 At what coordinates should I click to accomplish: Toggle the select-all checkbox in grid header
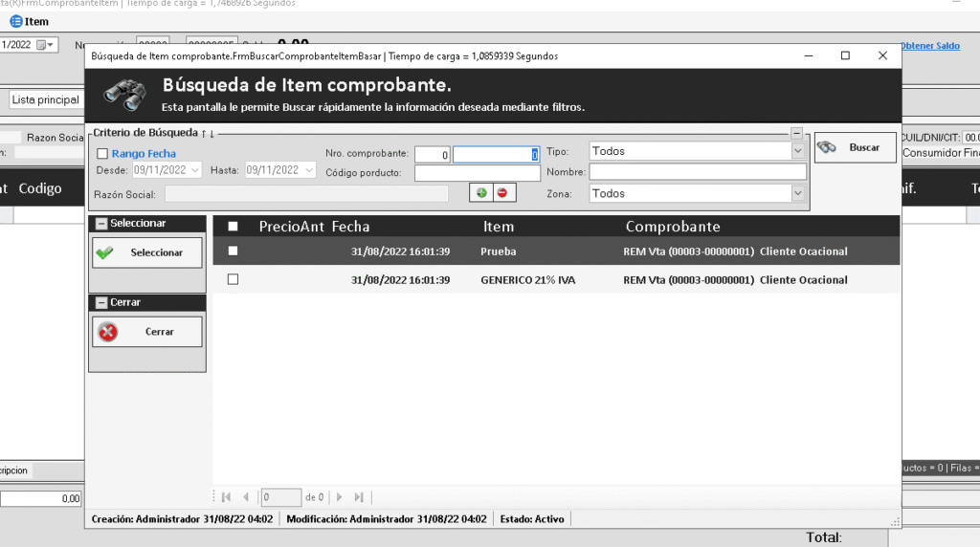tap(233, 227)
